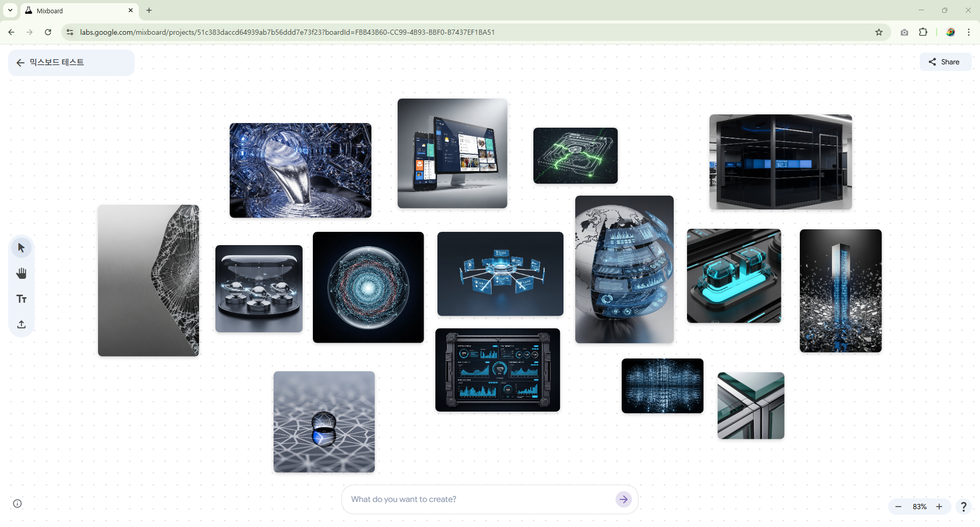Activate the hand pan tool
This screenshot has width=980, height=527.
21,274
